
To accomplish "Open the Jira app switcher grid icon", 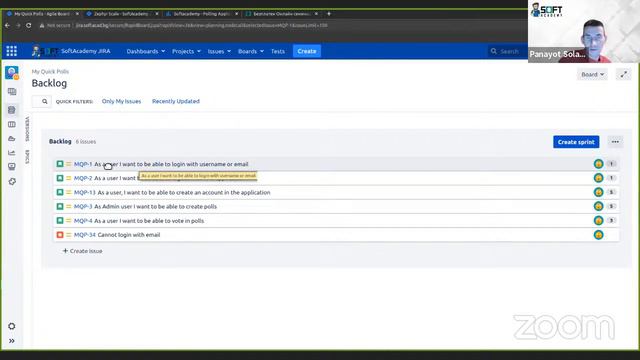I will (11, 51).
